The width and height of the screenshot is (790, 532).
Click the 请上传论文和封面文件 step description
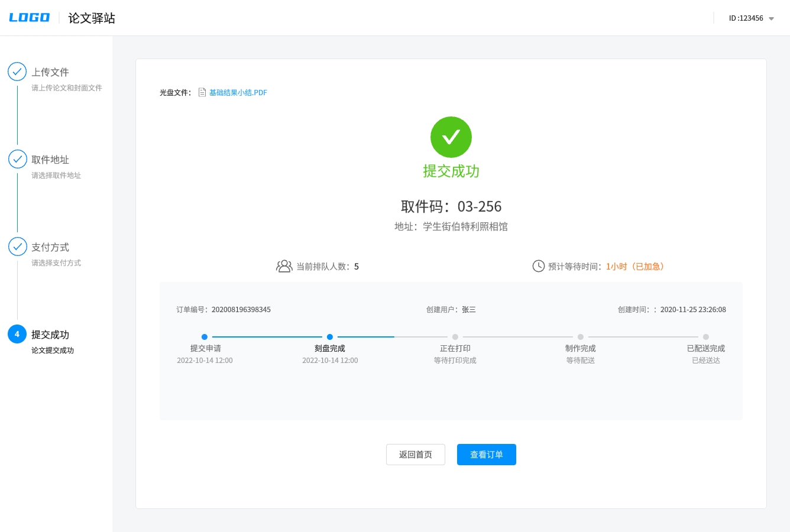tap(67, 88)
